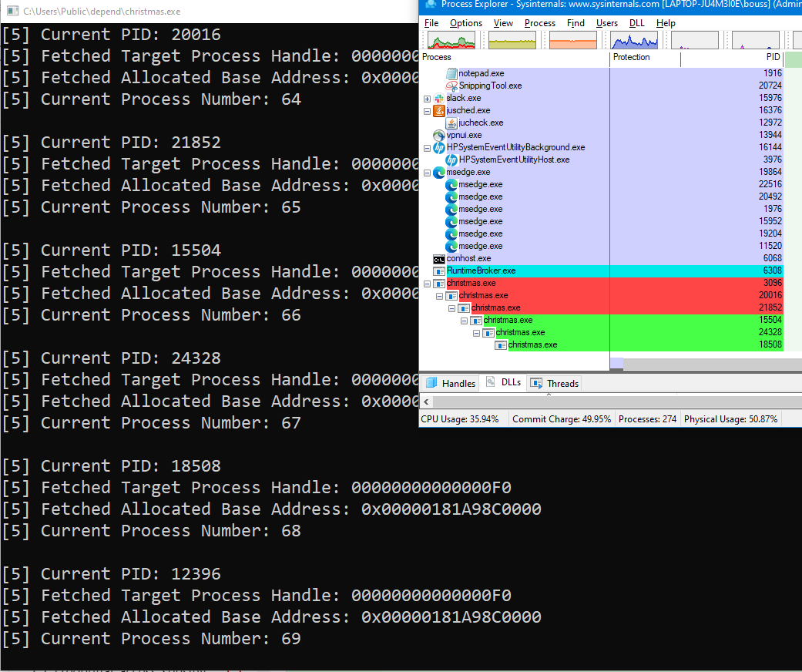Click the christmas.exe console title bar icon
The width and height of the screenshot is (802, 672).
[x=13, y=11]
